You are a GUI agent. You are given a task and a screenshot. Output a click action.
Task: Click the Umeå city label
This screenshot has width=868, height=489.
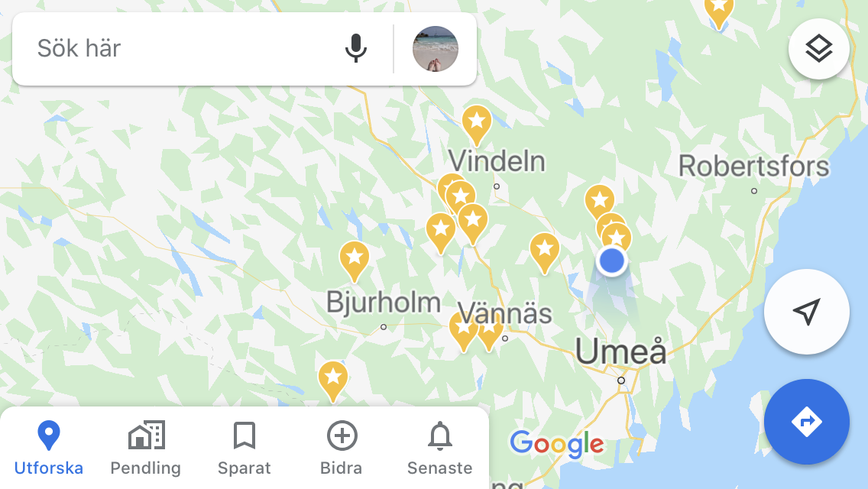coord(620,351)
